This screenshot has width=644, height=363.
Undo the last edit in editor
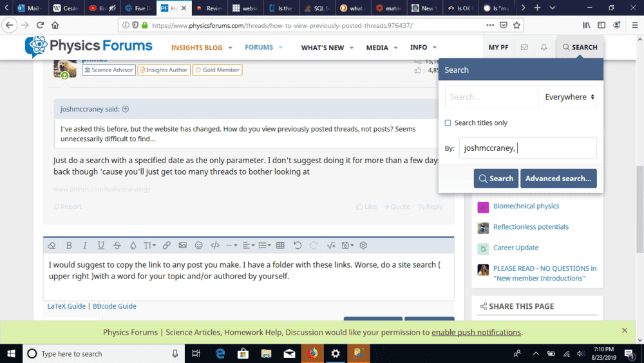tap(297, 246)
